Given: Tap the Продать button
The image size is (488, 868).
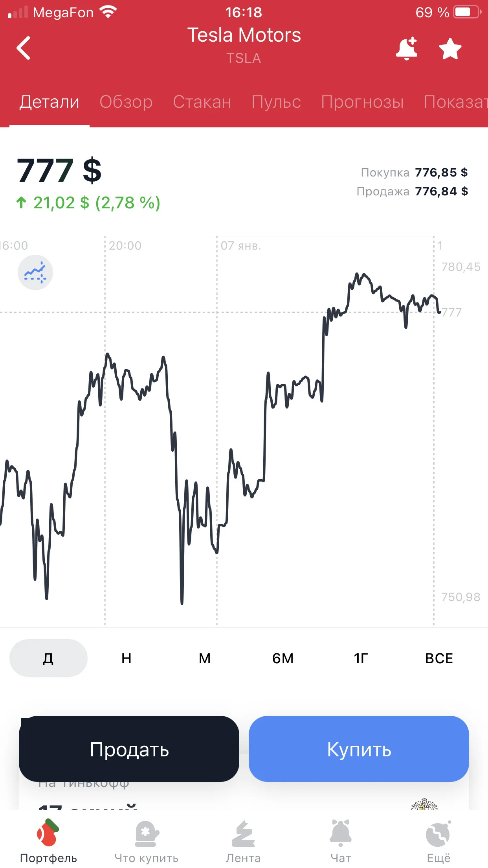Looking at the screenshot, I should pos(129,749).
